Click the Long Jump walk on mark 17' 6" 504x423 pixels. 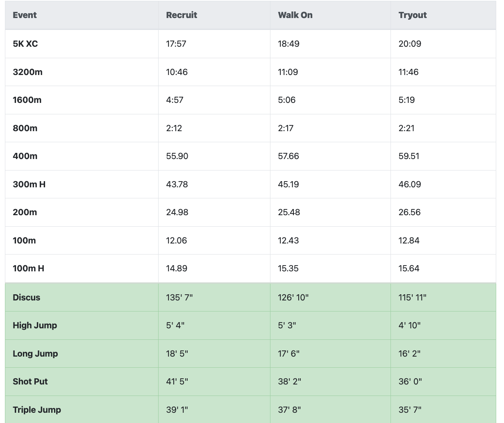point(289,354)
